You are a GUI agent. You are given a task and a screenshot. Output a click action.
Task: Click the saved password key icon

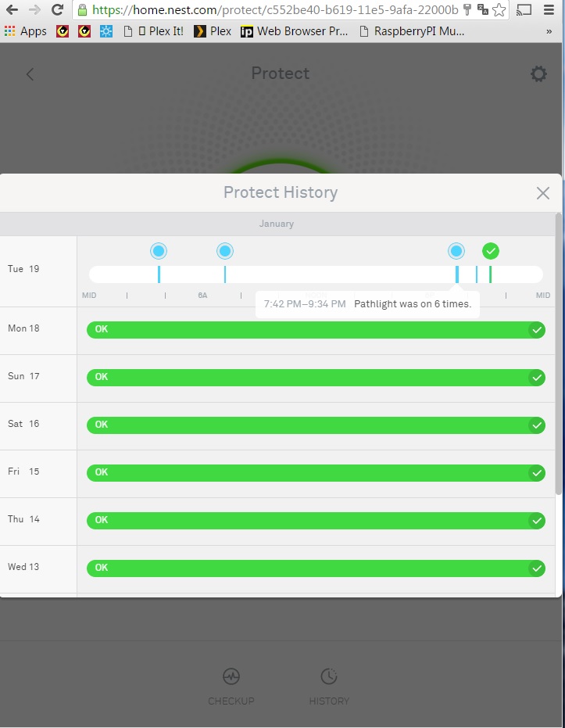[467, 9]
